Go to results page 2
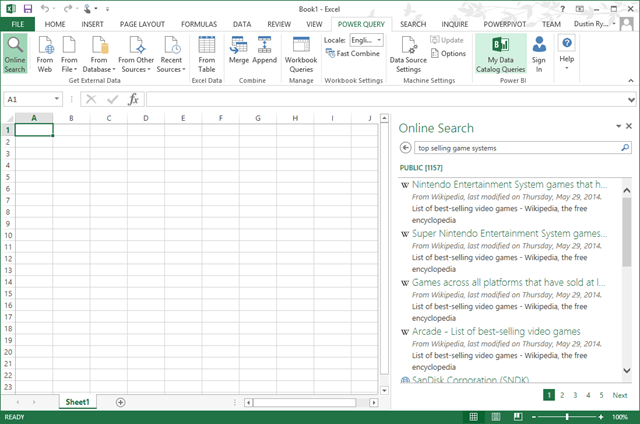 [562, 395]
